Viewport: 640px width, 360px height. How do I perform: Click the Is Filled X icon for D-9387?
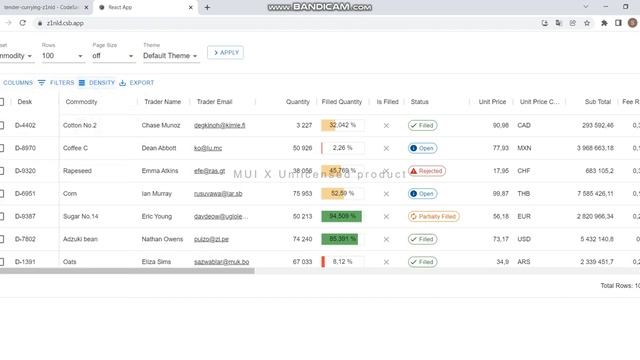pyautogui.click(x=386, y=217)
